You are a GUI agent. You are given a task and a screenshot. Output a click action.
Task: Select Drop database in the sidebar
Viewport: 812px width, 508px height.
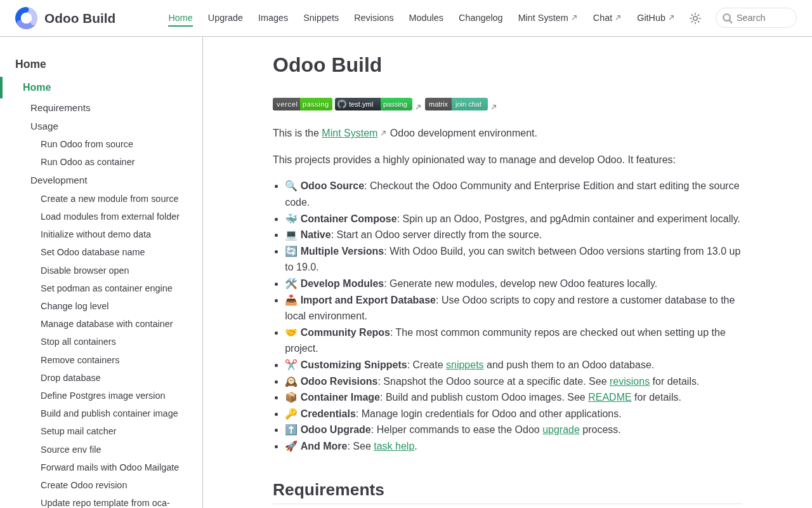coord(70,378)
